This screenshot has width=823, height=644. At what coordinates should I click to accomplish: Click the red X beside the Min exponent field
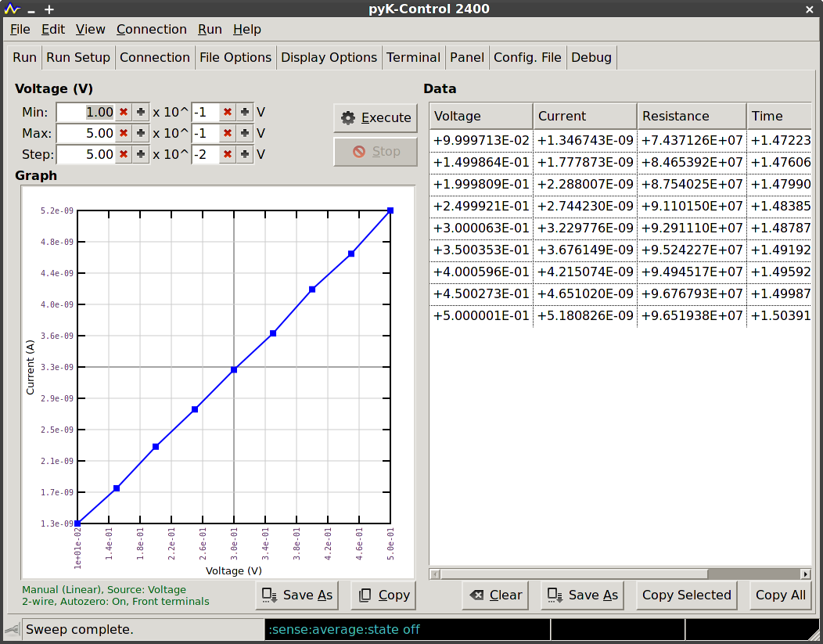point(228,113)
